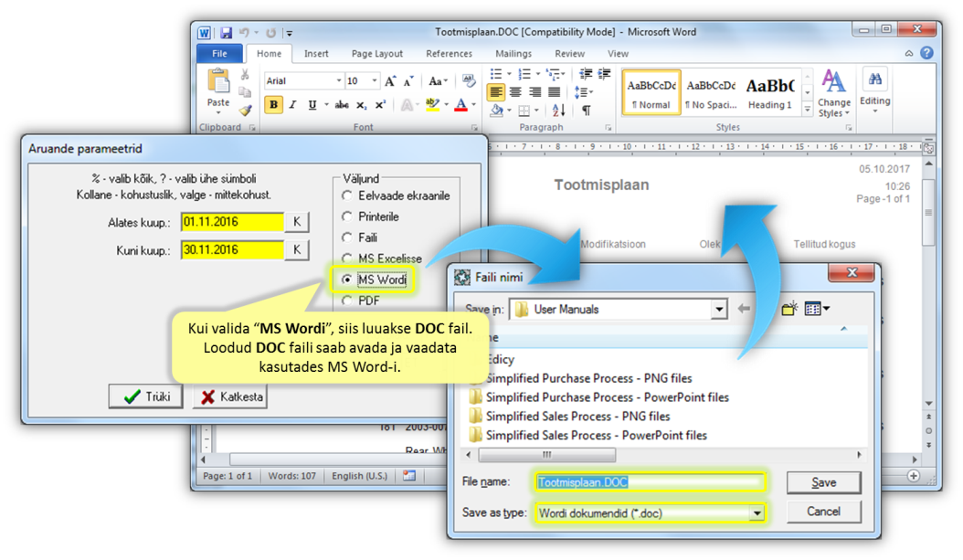Align text left in Word ribbon
Screen dimensions: 963x560
495,92
